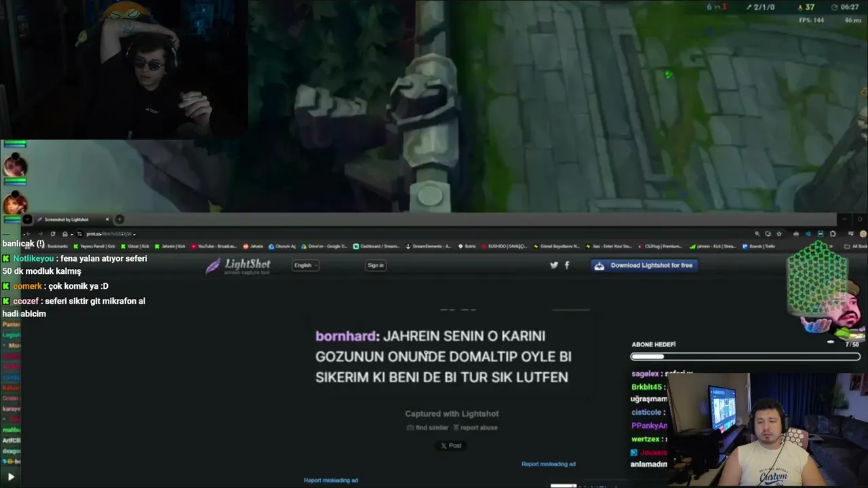Click the FPS: 144 counter
868x488 pixels.
[x=812, y=20]
